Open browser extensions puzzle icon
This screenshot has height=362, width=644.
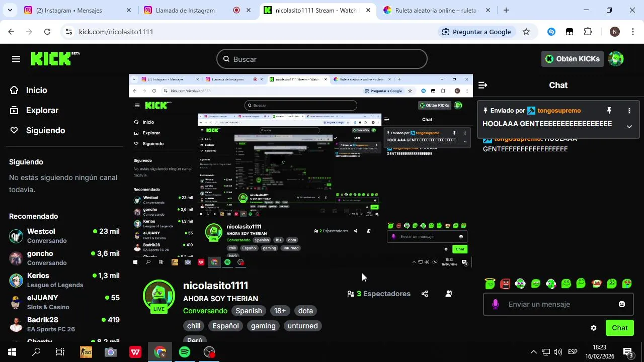point(588,32)
